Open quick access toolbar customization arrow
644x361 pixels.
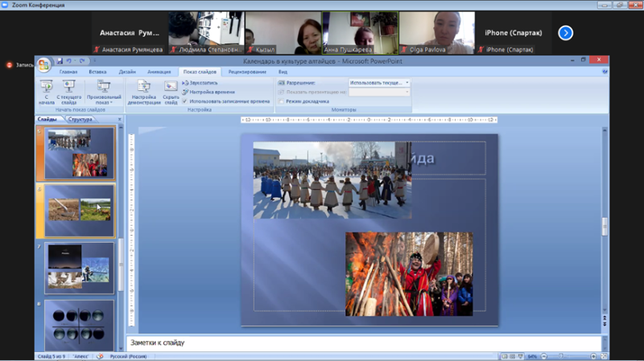click(94, 61)
